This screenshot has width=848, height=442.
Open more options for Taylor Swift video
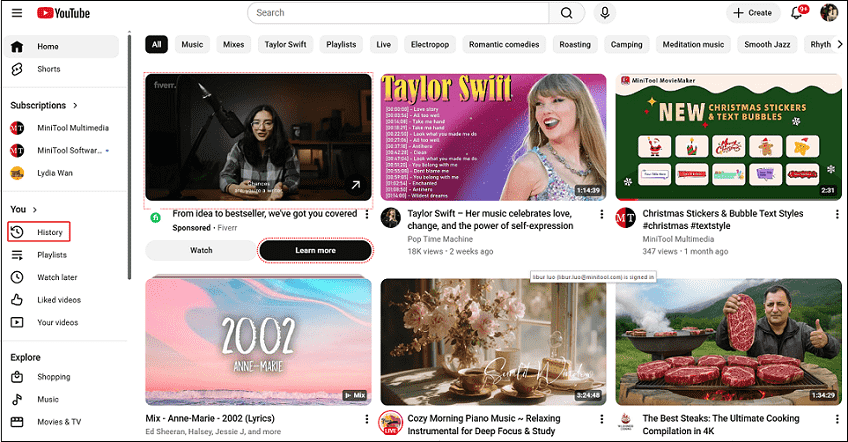tap(601, 214)
